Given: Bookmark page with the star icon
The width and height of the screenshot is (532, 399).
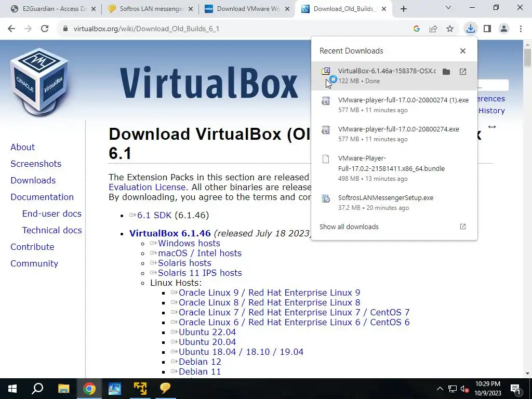Looking at the screenshot, I should (x=450, y=29).
